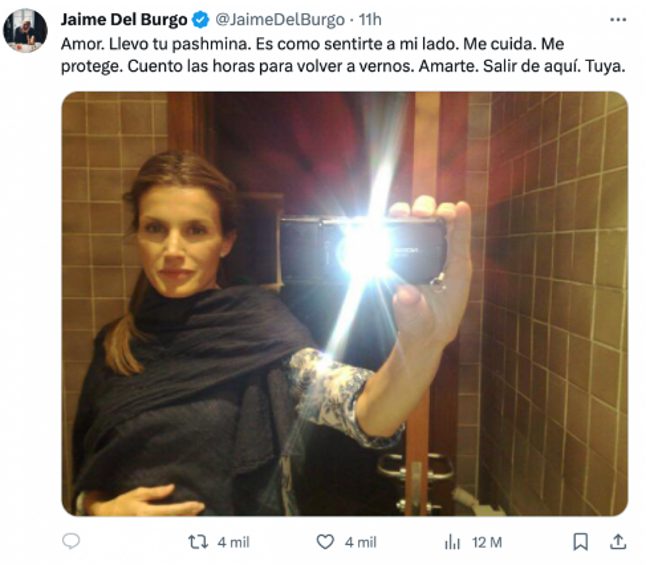Click the retweet arrows icon
This screenshot has width=650, height=565.
(x=198, y=542)
